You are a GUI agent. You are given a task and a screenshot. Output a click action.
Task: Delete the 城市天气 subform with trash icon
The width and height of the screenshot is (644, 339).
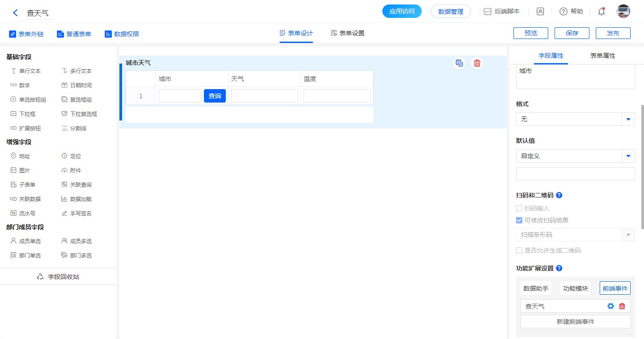click(x=477, y=63)
